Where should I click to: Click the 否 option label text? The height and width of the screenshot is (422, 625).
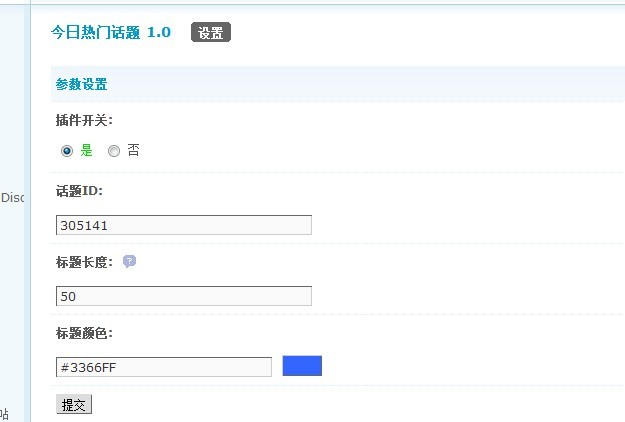134,151
